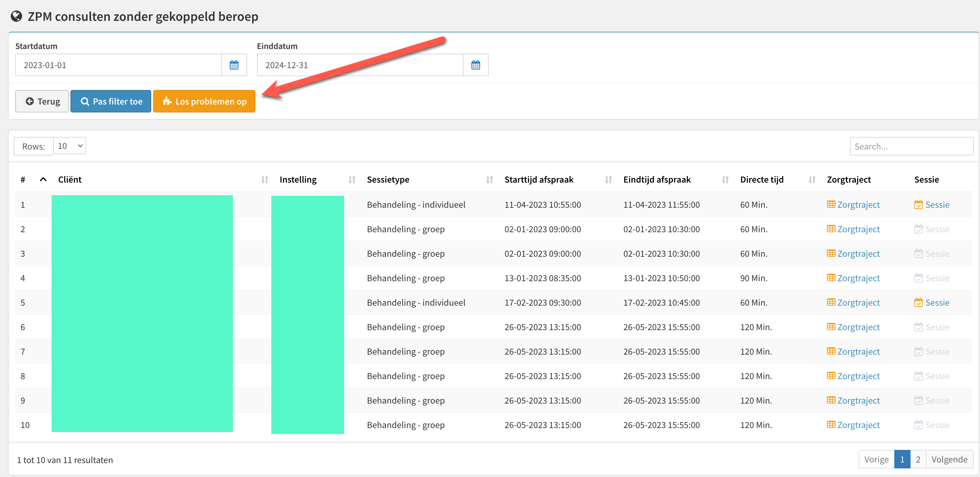Open the Startdatum calendar picker icon
Viewport: 980px width, 477px height.
pyautogui.click(x=234, y=65)
